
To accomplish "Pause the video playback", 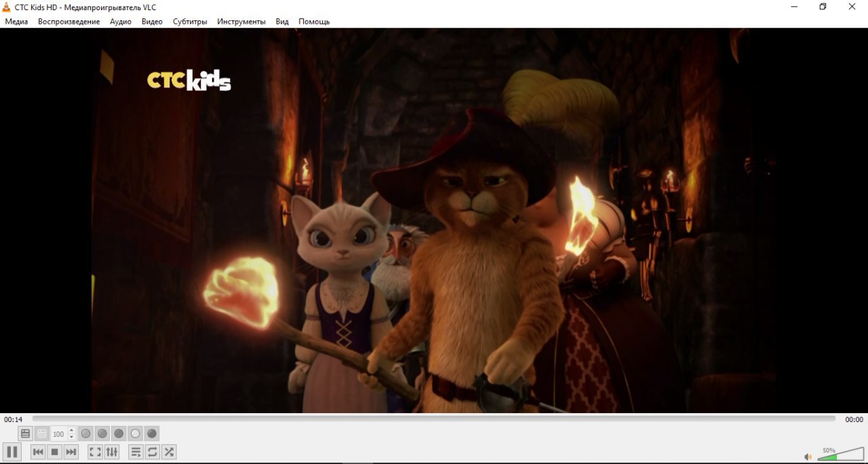I will 12,452.
